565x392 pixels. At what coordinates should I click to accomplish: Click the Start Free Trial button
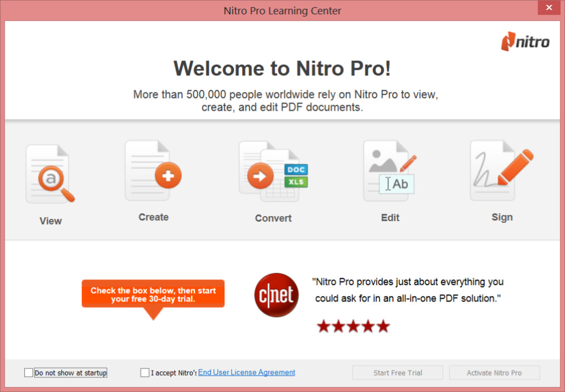pyautogui.click(x=397, y=373)
